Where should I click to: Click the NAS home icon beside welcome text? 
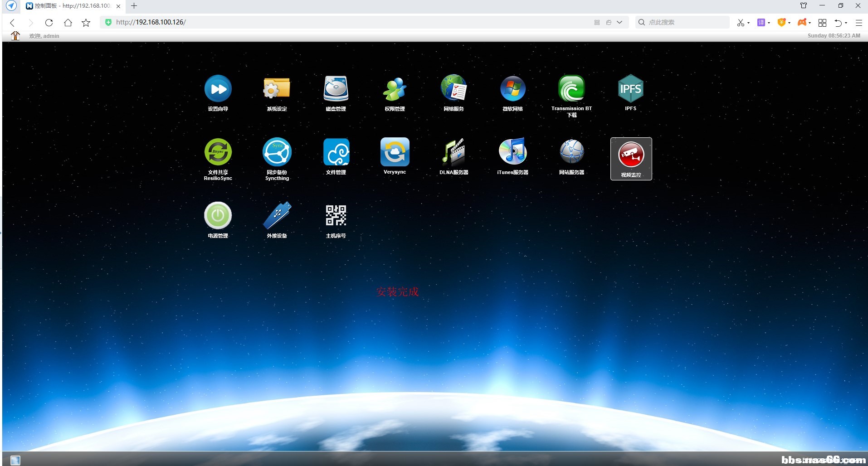pos(15,36)
